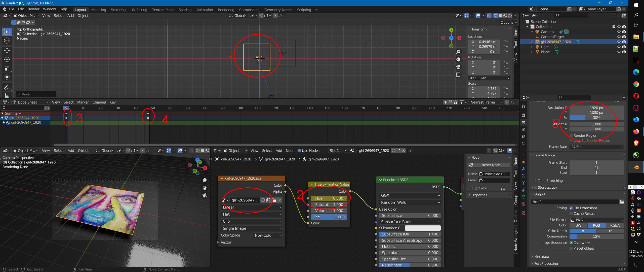Open the Frame Rate 24 fps dropdown
This screenshot has width=644, height=272.
[x=597, y=147]
